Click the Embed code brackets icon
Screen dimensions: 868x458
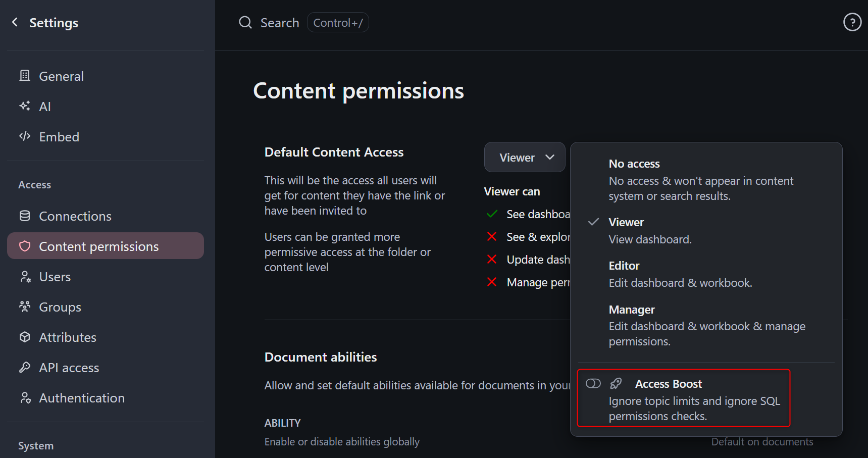coord(25,136)
